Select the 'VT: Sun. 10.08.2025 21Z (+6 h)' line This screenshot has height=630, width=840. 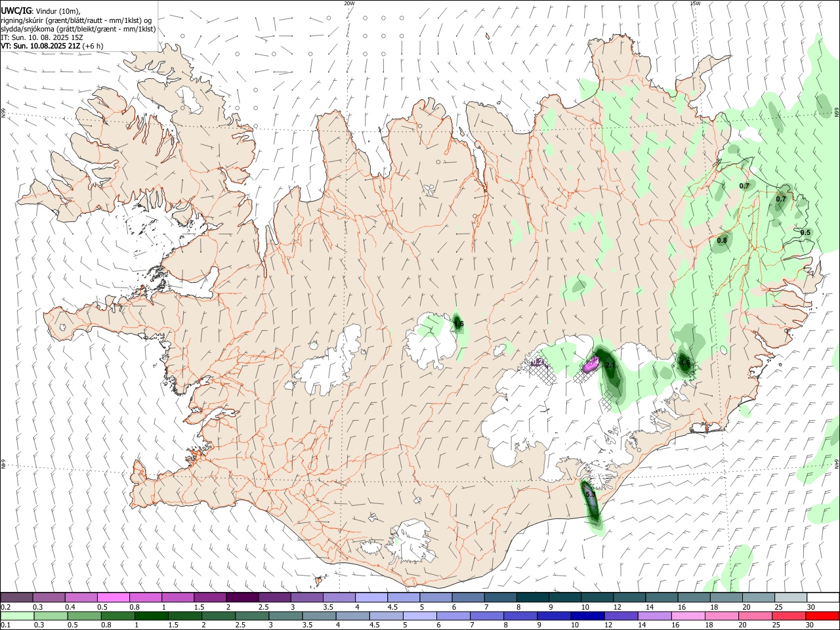coord(52,46)
